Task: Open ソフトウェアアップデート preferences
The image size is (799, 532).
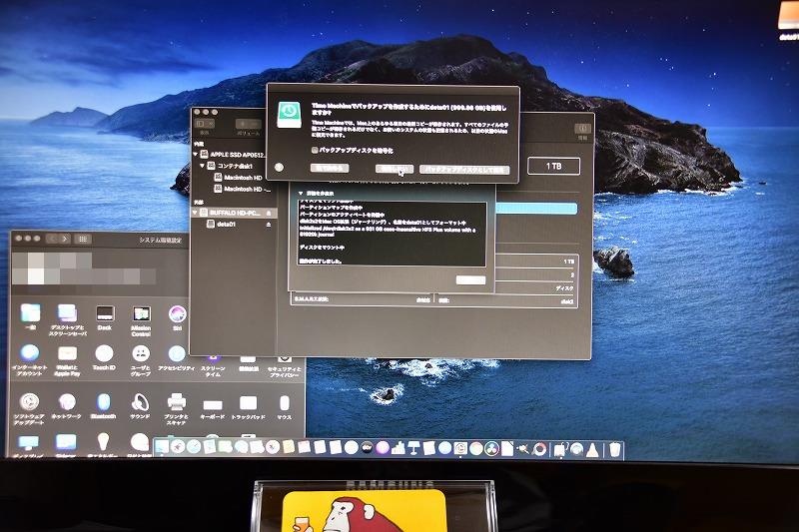Action: coord(29,408)
